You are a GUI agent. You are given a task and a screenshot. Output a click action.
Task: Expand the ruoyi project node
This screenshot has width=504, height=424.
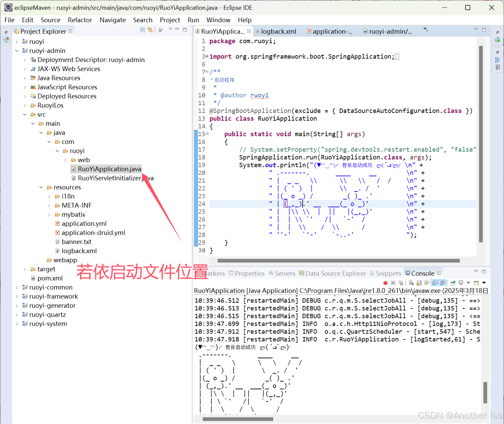tap(17, 42)
